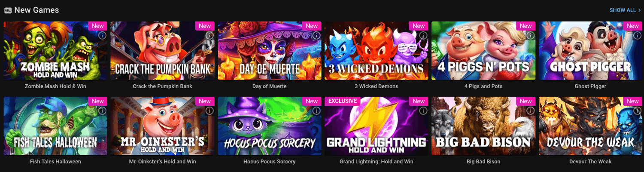Open info icon on Grand Lightning tile
Viewport: 644px width, 172px height.
click(423, 111)
